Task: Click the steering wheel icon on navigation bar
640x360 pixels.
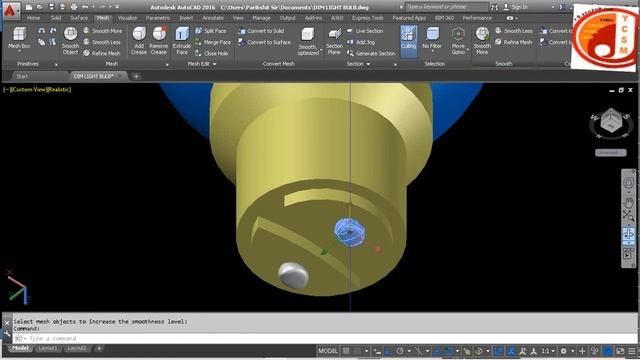Action: pyautogui.click(x=629, y=183)
